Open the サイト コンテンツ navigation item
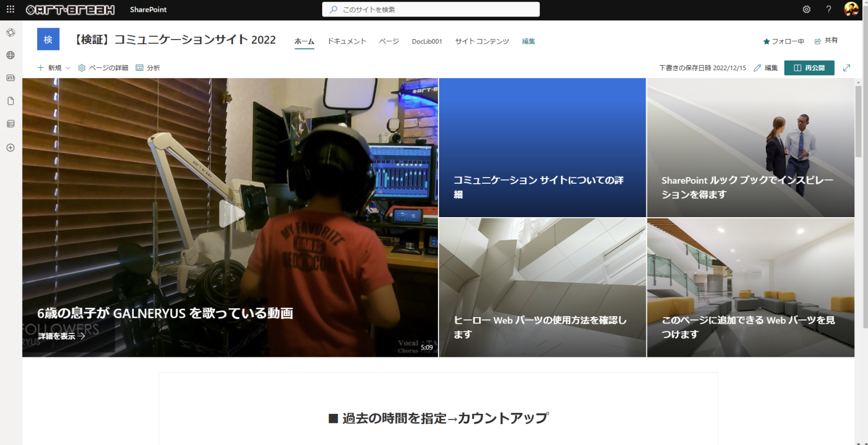 tap(481, 41)
